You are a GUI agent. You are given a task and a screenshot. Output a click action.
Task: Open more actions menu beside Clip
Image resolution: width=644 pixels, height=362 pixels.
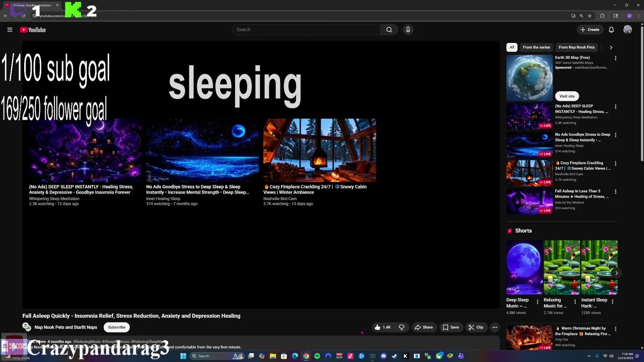495,327
